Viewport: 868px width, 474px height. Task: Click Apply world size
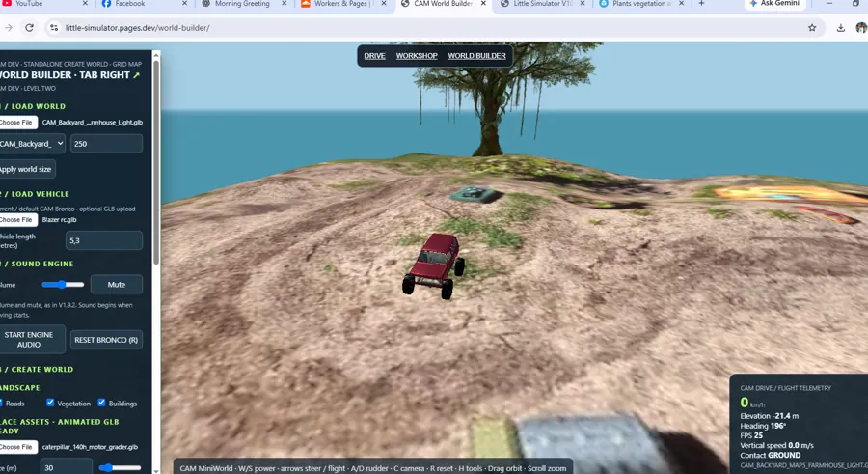pos(27,169)
